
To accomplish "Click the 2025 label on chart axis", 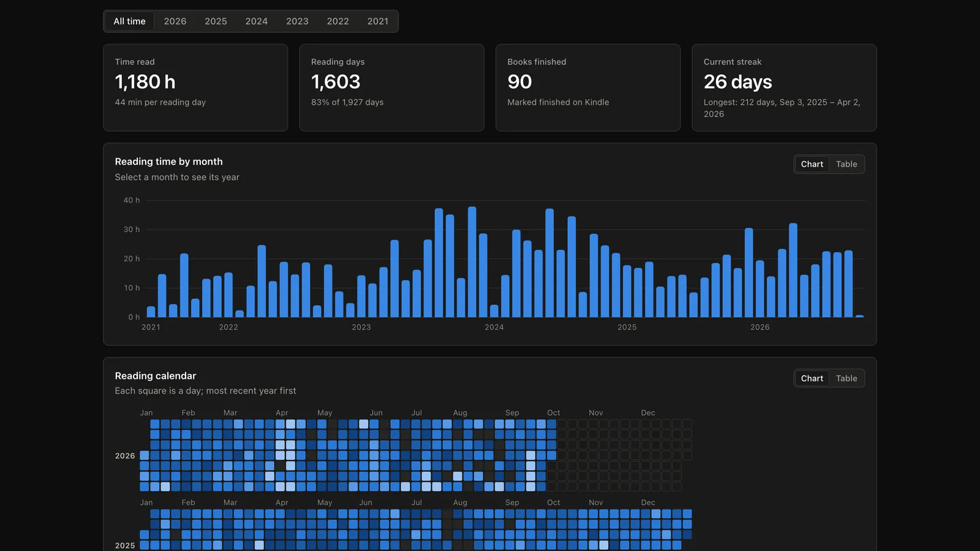I will click(x=627, y=328).
